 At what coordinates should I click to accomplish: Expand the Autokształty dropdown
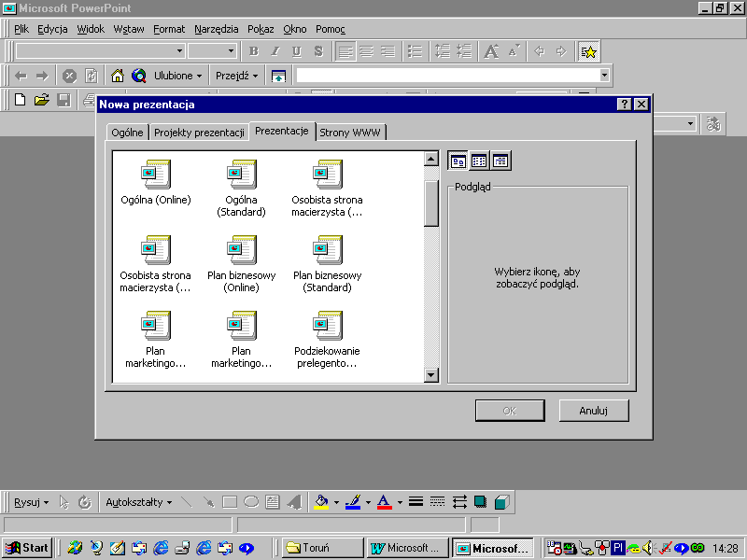click(x=138, y=502)
